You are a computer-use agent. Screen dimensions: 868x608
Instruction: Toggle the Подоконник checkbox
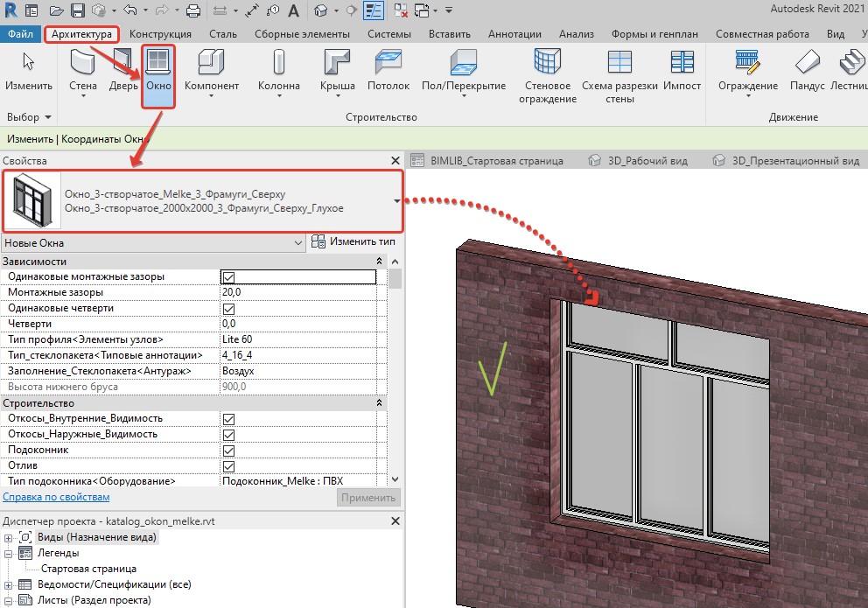(x=228, y=451)
